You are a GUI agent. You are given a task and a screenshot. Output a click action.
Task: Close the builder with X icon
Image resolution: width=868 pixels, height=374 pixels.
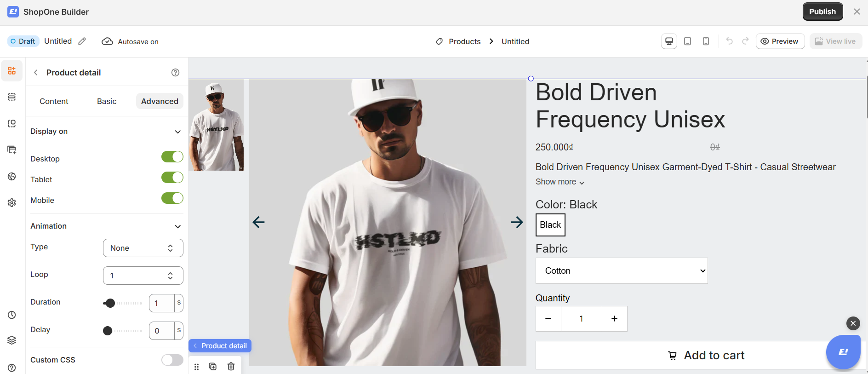[857, 12]
